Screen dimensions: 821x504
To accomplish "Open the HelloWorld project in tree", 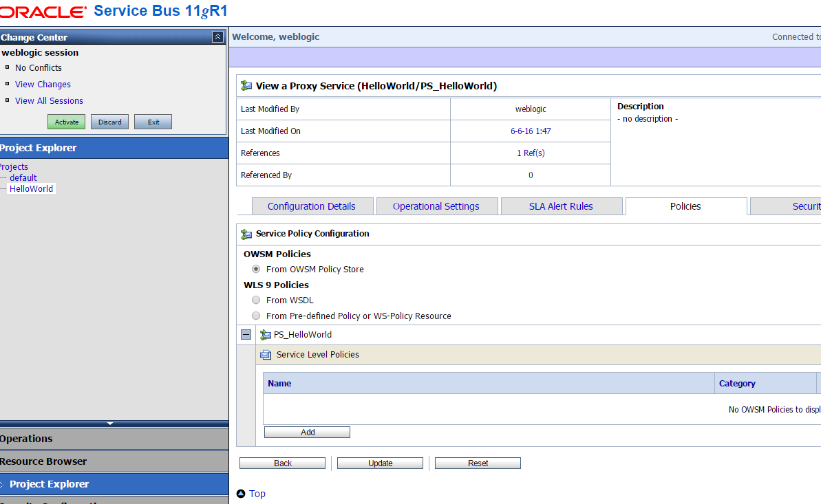I will [x=31, y=189].
